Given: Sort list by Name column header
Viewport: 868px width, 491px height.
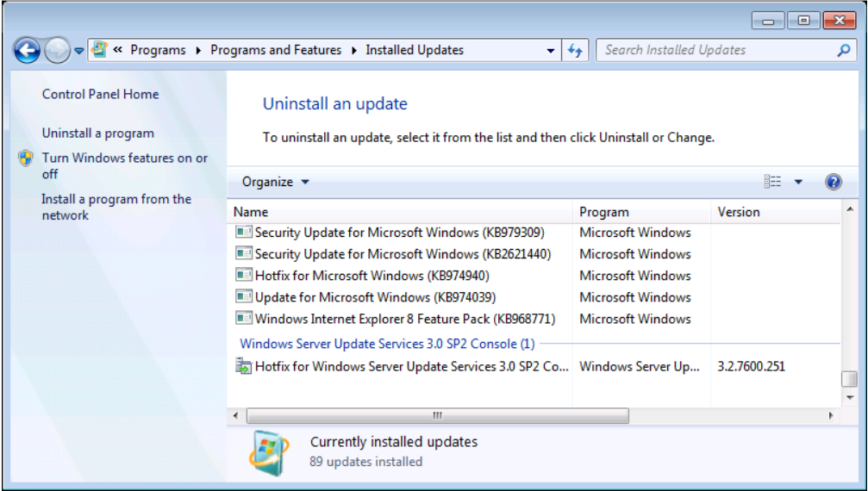Looking at the screenshot, I should tap(251, 212).
